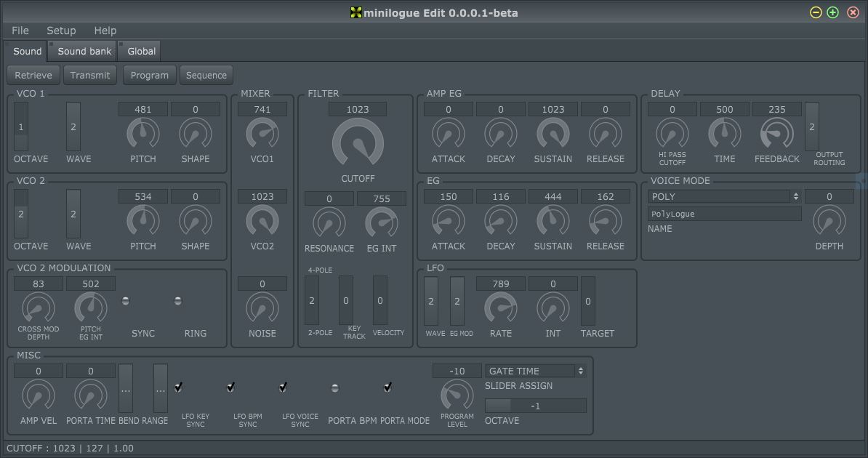Screen dimensions: 868x458
Task: Click the filter EG INT knob
Action: [x=382, y=223]
